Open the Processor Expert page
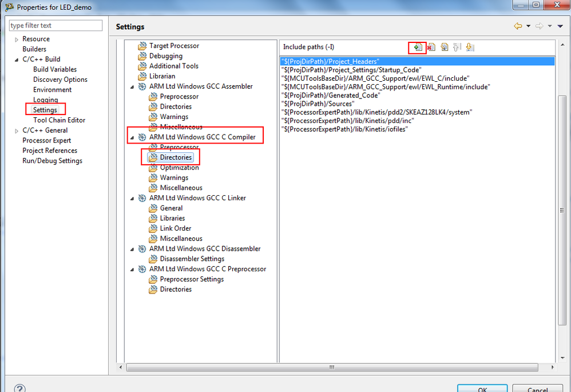Screen dimensions: 571x392 coord(46,141)
